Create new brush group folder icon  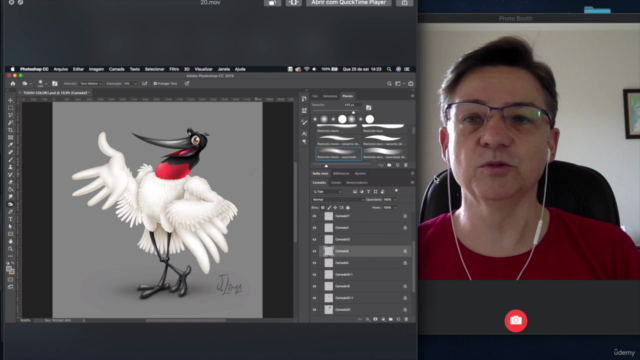(389, 165)
